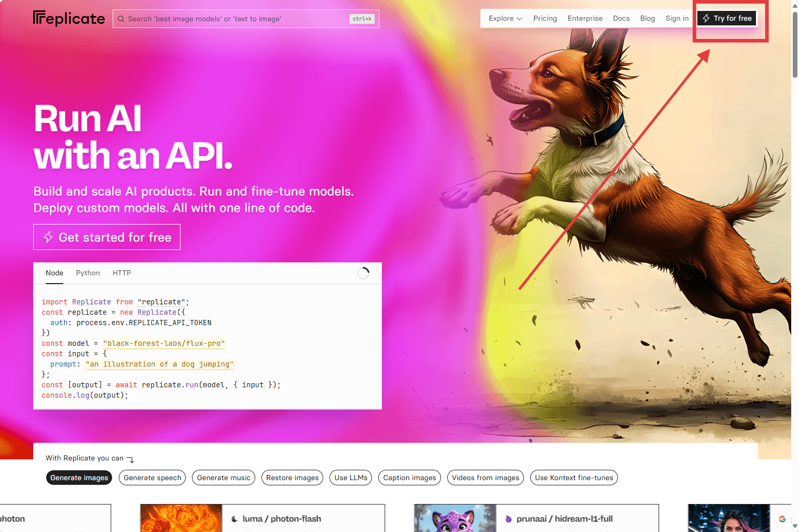Click the fire thumbnail of photon-flash
799x532 pixels.
pos(181,518)
